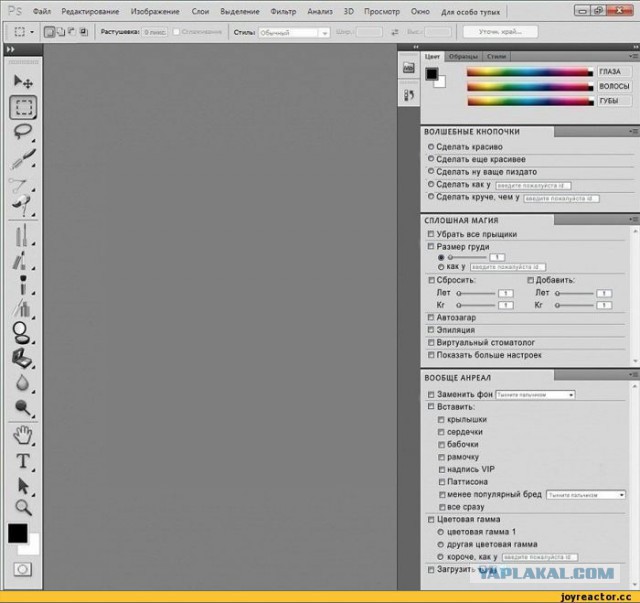Viewport: 640px width, 603px height.
Task: Open the tool preset picker arrow
Action: 32,32
